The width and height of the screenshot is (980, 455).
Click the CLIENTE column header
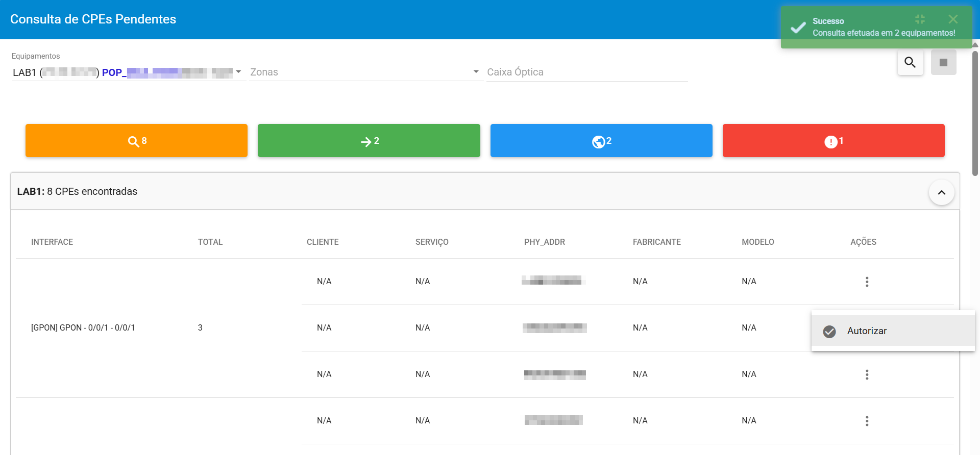click(323, 242)
